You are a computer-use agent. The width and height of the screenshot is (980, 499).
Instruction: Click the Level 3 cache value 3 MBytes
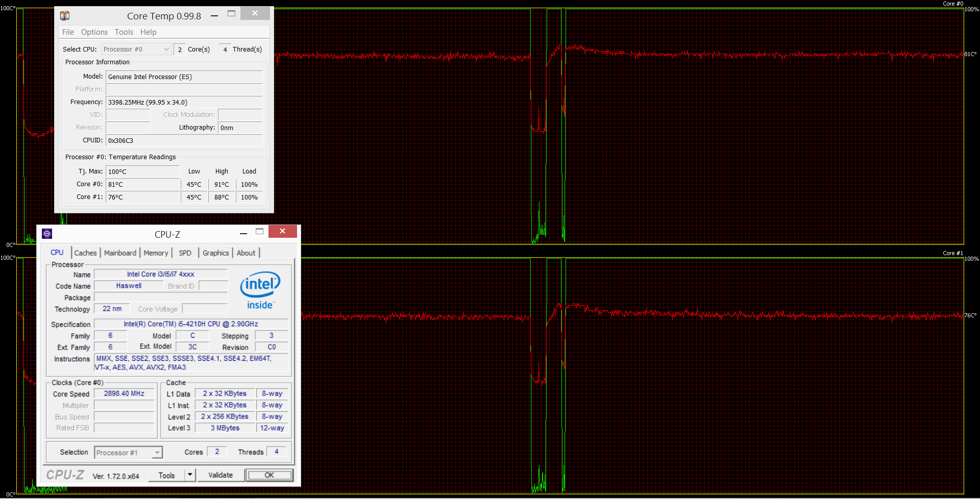click(x=225, y=428)
